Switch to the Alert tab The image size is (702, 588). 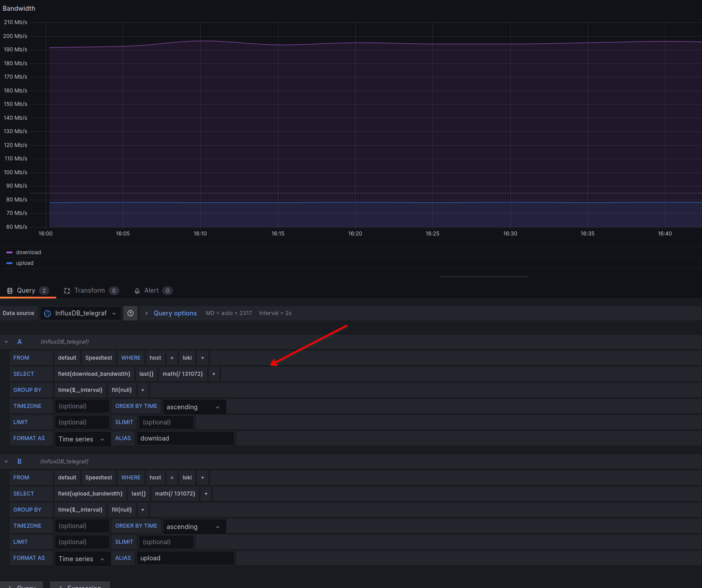point(153,290)
